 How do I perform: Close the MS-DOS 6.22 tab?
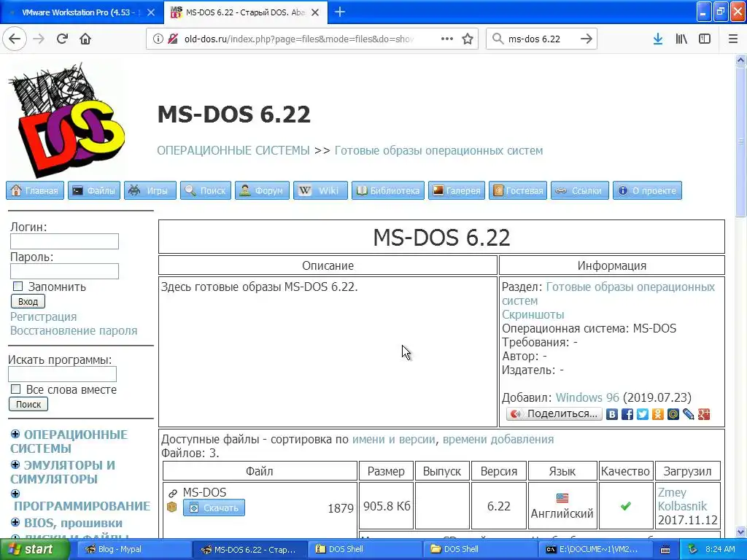315,12
